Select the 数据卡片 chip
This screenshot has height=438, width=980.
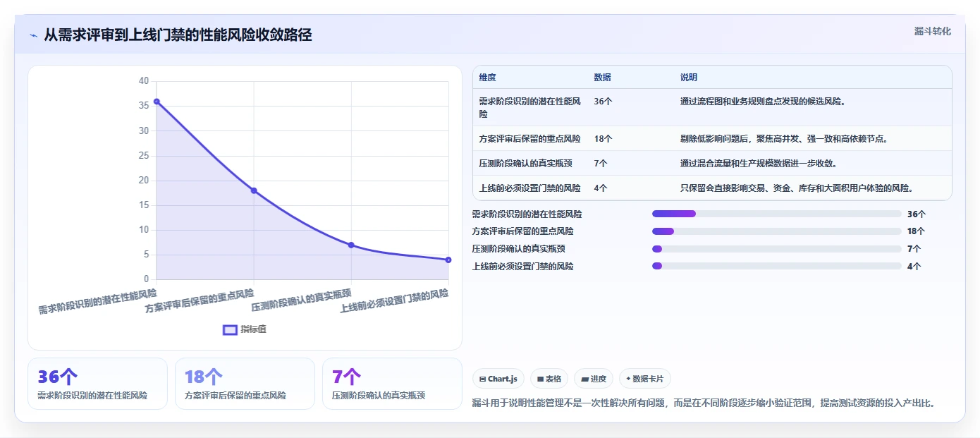[644, 379]
